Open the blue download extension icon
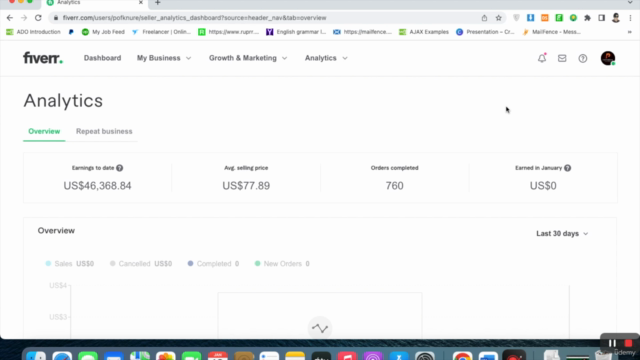 531,18
